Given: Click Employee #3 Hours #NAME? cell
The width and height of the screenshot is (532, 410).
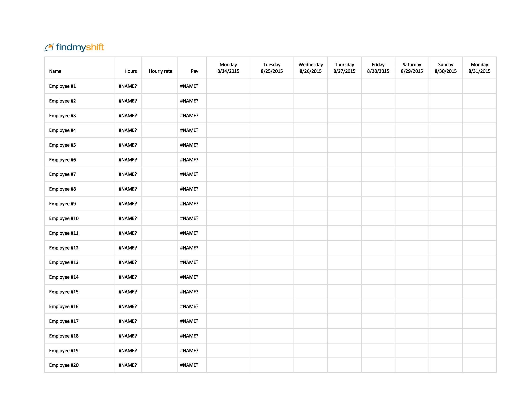Looking at the screenshot, I should 128,116.
